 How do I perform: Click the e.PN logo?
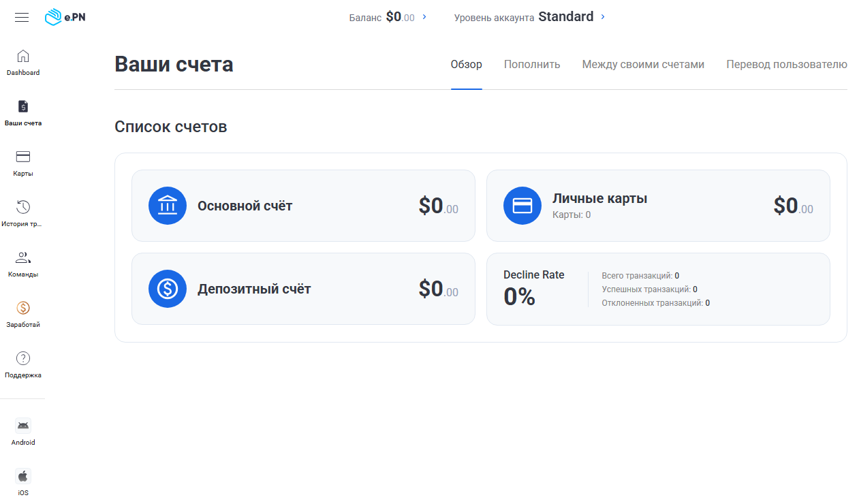[x=65, y=17]
